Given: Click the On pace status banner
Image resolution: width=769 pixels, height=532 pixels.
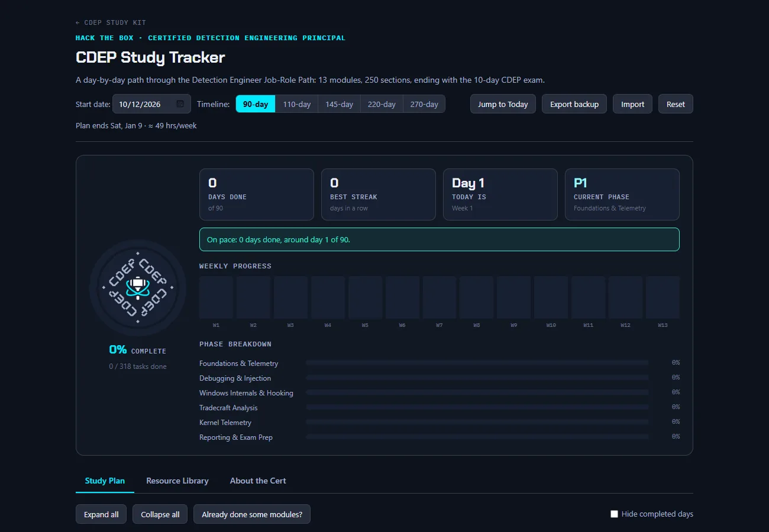Looking at the screenshot, I should (440, 239).
